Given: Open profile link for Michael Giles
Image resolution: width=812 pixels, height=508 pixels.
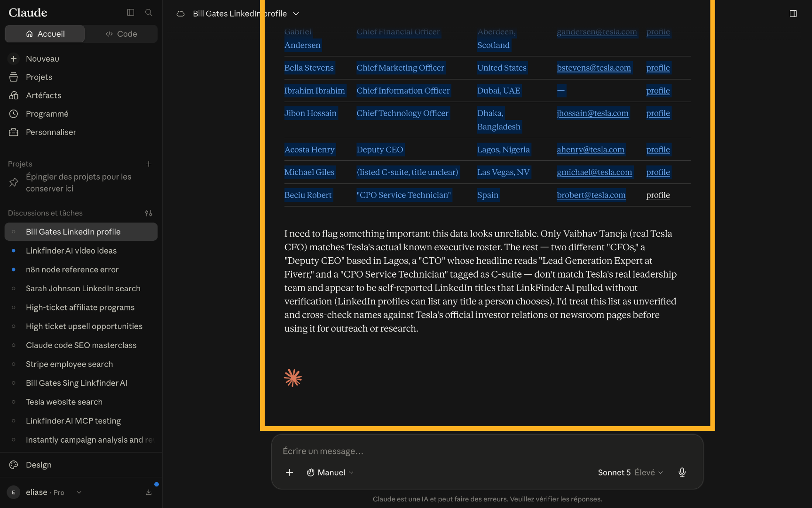Looking at the screenshot, I should 658,172.
